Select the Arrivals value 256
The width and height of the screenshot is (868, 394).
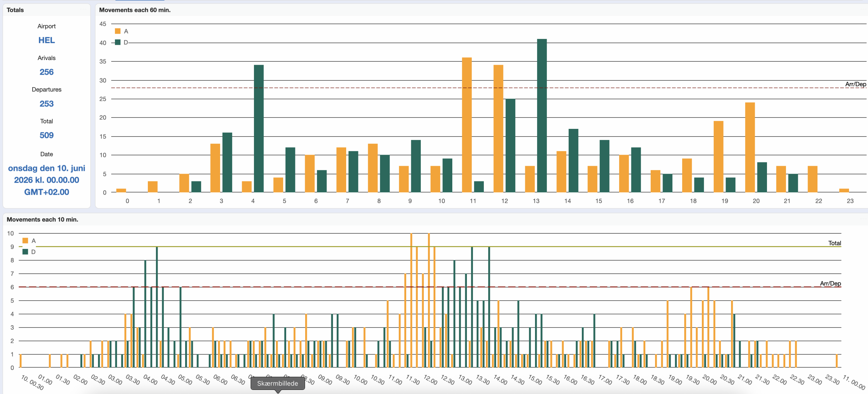tap(46, 72)
